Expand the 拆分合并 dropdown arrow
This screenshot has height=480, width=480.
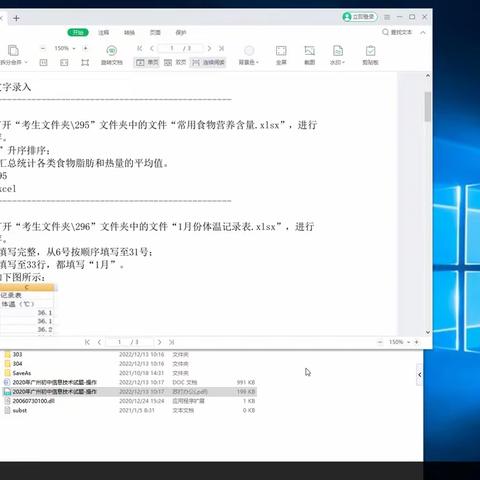point(26,62)
